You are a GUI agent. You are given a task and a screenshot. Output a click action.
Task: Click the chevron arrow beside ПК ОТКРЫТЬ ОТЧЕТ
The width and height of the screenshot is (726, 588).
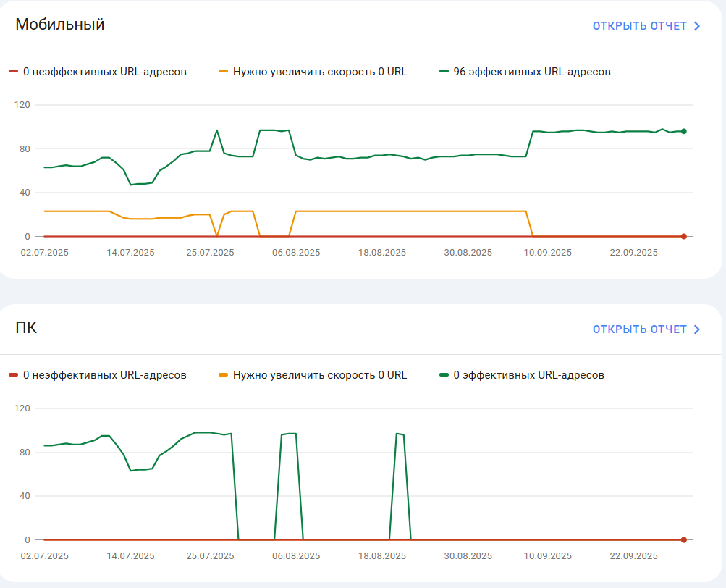coord(697,329)
